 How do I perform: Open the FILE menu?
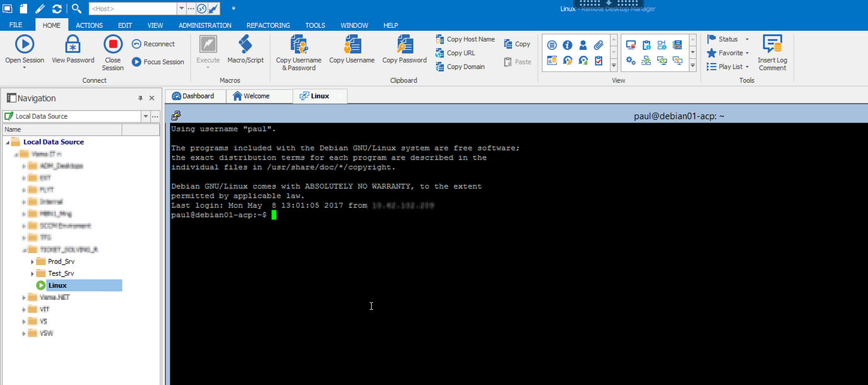16,25
